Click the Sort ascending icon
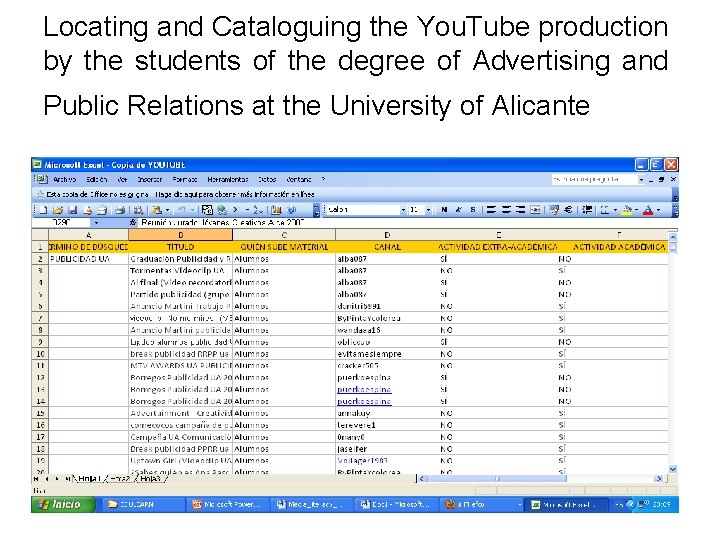 coord(258,210)
